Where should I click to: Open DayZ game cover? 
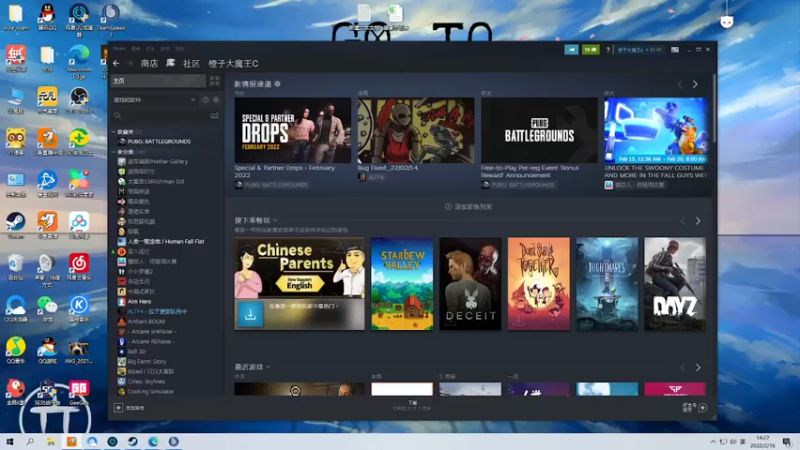pos(675,284)
